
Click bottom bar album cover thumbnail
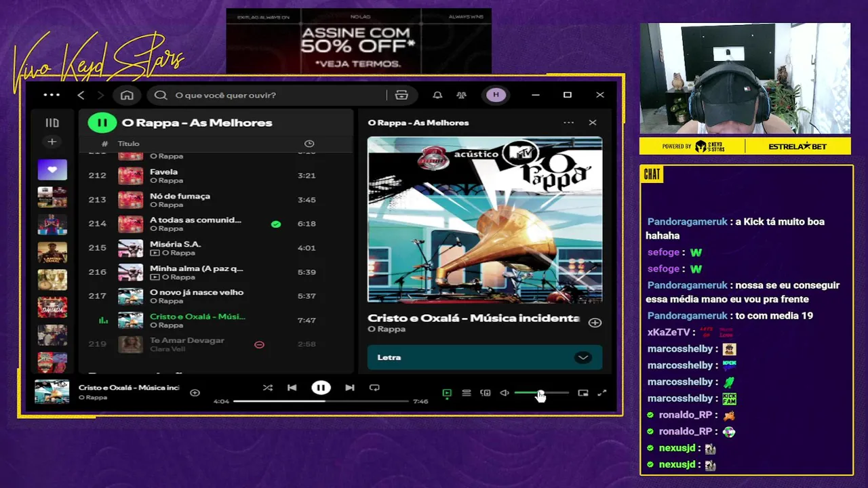[52, 392]
